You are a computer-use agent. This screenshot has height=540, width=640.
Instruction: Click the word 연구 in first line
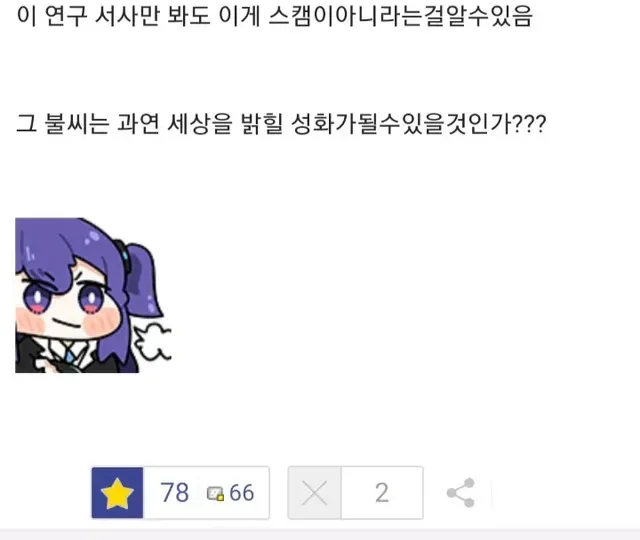point(65,16)
